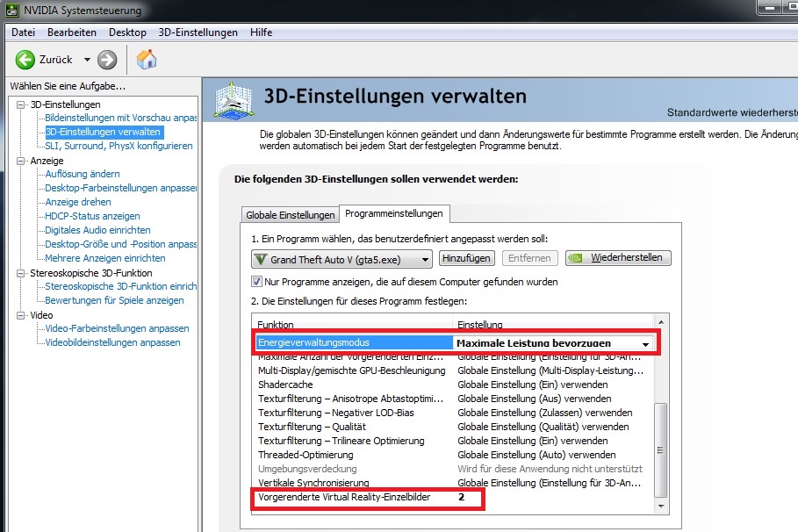Click the Hinzufügen button

pos(466,258)
